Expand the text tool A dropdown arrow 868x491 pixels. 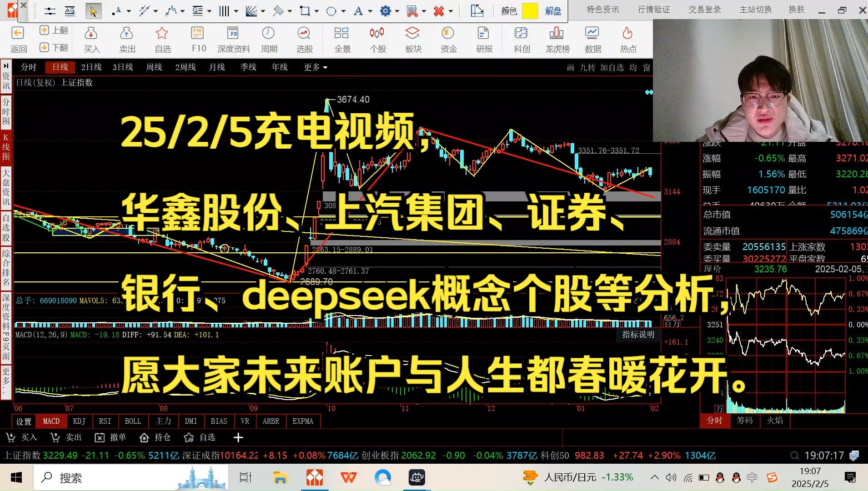coord(370,11)
